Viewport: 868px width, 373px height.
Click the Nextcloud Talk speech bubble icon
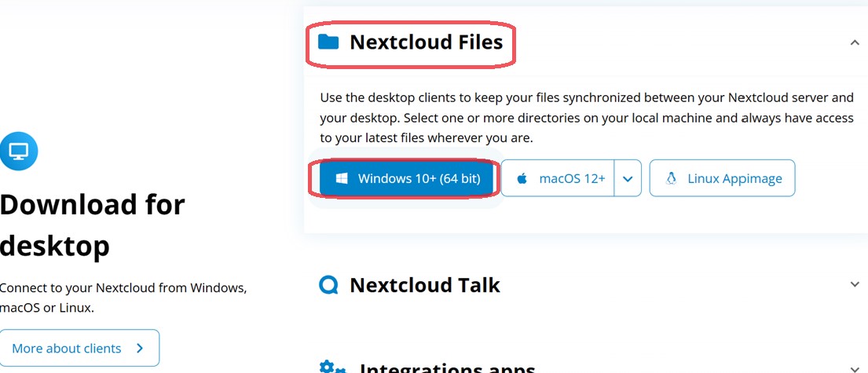328,285
